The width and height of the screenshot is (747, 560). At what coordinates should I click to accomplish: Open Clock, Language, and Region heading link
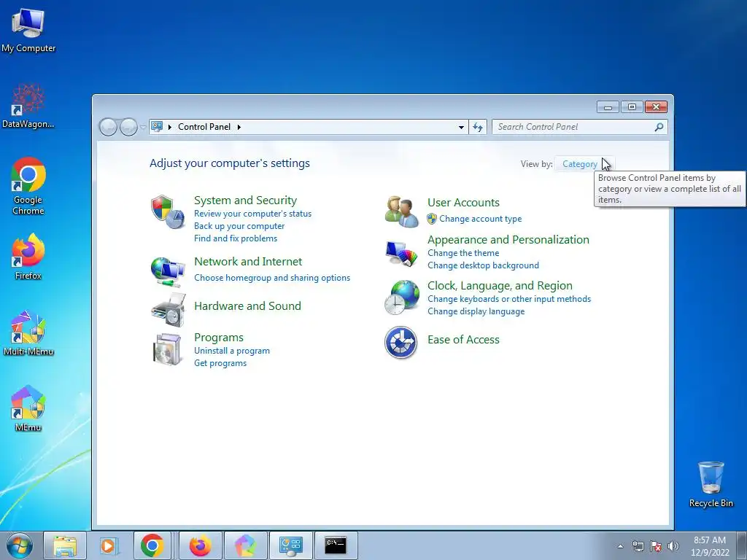point(500,286)
